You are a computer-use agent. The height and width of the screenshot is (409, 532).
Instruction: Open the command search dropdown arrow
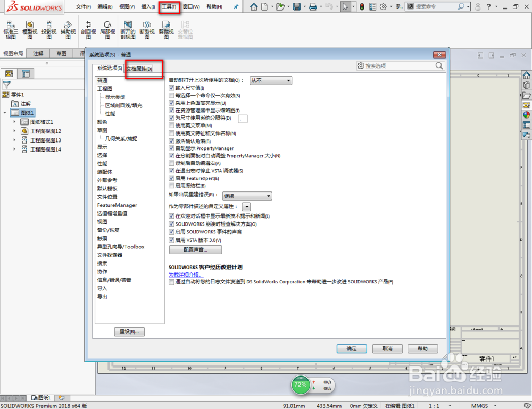(468, 6)
